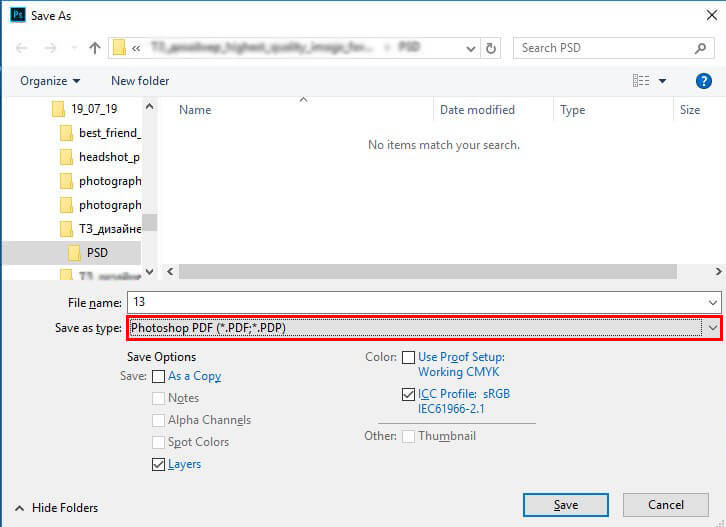Click the Save button
This screenshot has height=527, width=726.
pos(565,505)
